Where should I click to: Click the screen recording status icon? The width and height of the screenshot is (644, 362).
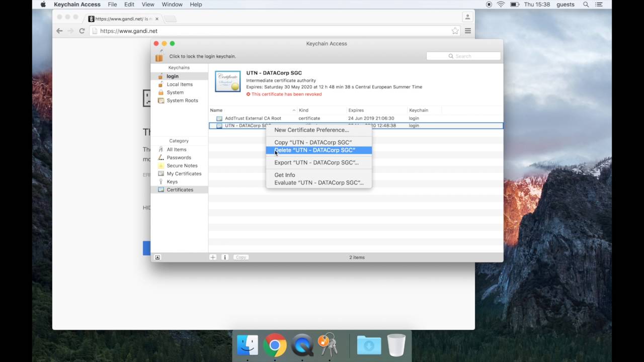(489, 5)
